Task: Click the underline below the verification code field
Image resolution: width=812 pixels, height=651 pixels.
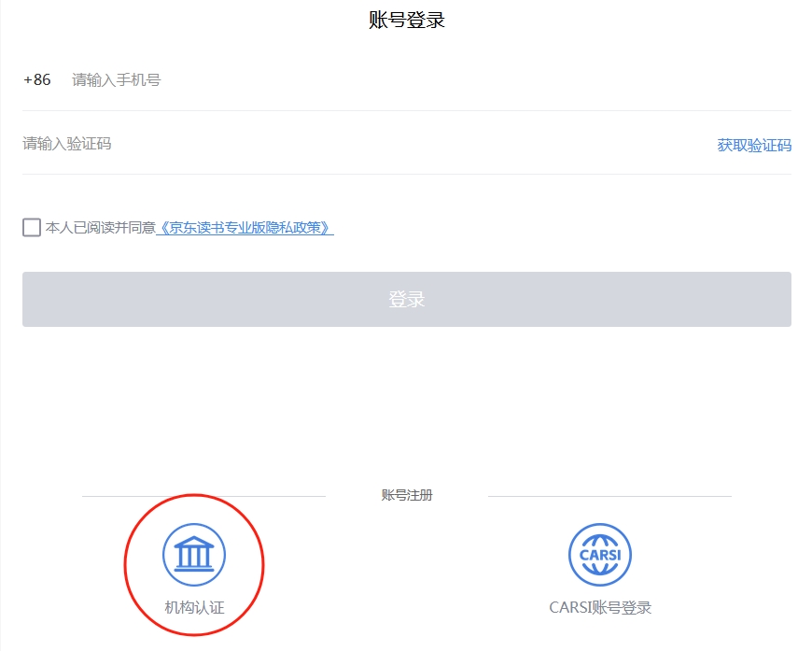Action: (x=407, y=174)
